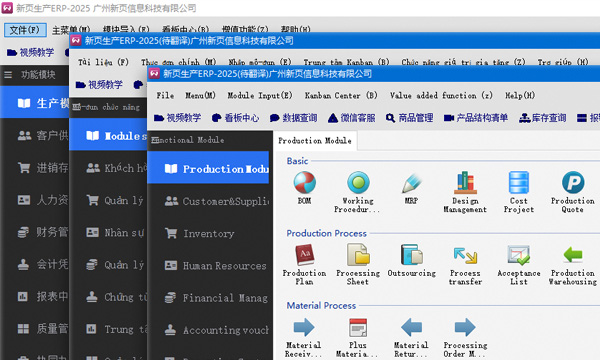This screenshot has width=600, height=360.
Task: Open Outsourcing icon
Action: [x=411, y=255]
